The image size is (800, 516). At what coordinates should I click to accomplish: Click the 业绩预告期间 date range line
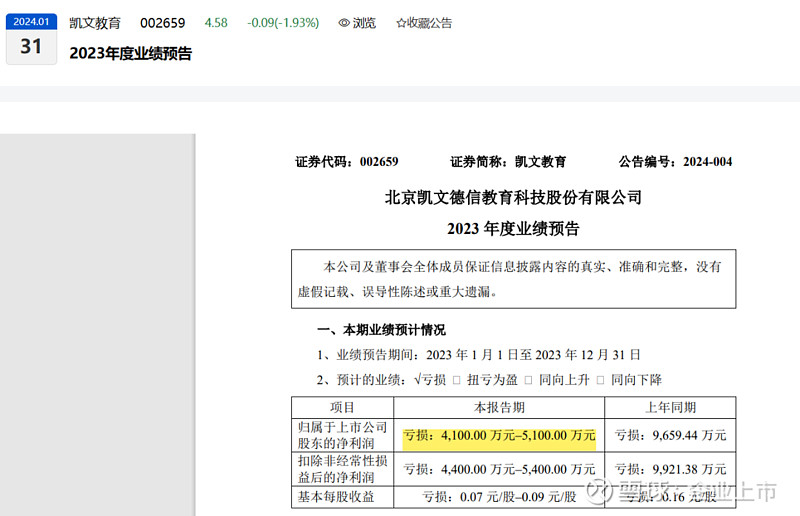[479, 355]
